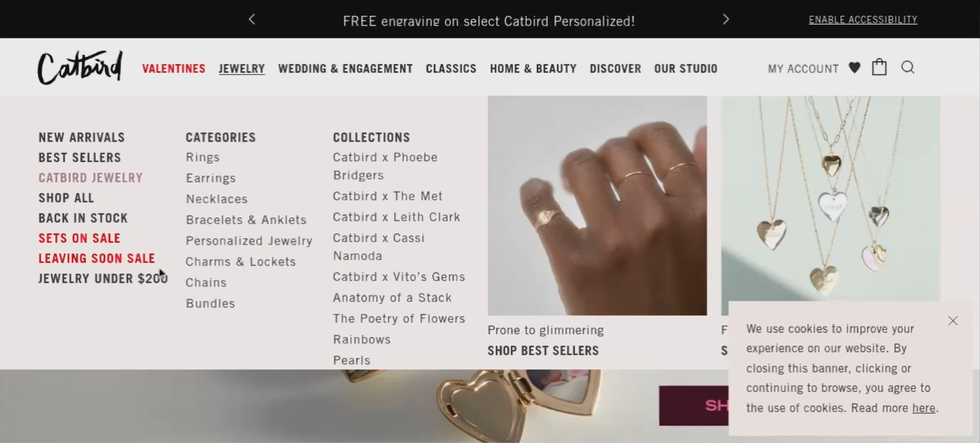980x443 pixels.
Task: Click the search magnifier icon
Action: (908, 67)
